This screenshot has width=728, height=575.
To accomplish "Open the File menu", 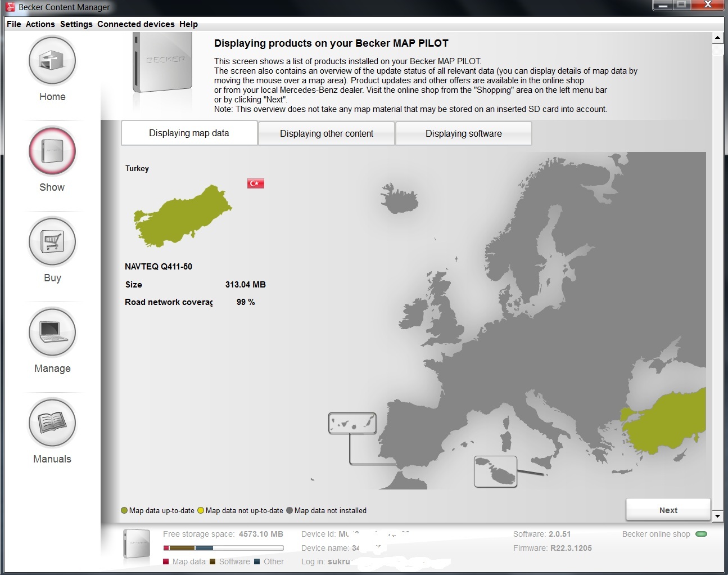I will pos(14,24).
